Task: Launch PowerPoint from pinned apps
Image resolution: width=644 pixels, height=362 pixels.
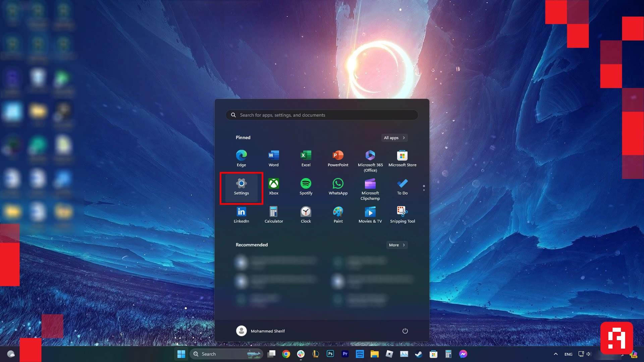Action: tap(338, 158)
